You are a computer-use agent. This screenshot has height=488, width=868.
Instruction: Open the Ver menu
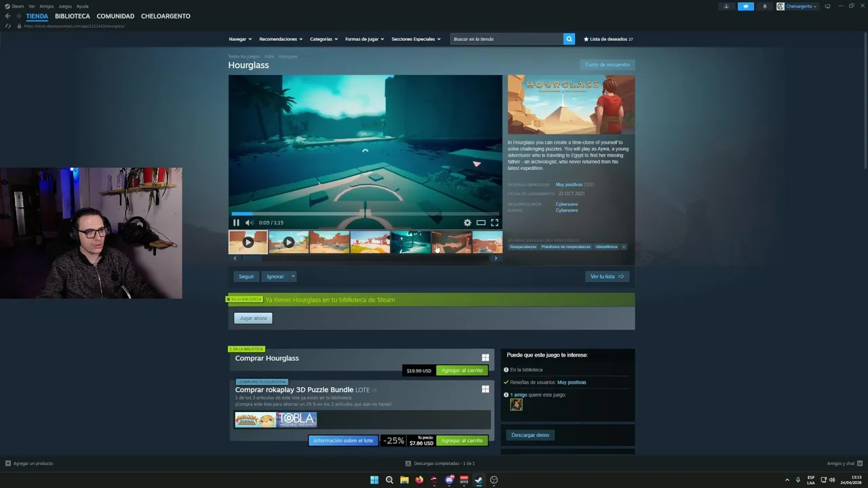pos(31,6)
